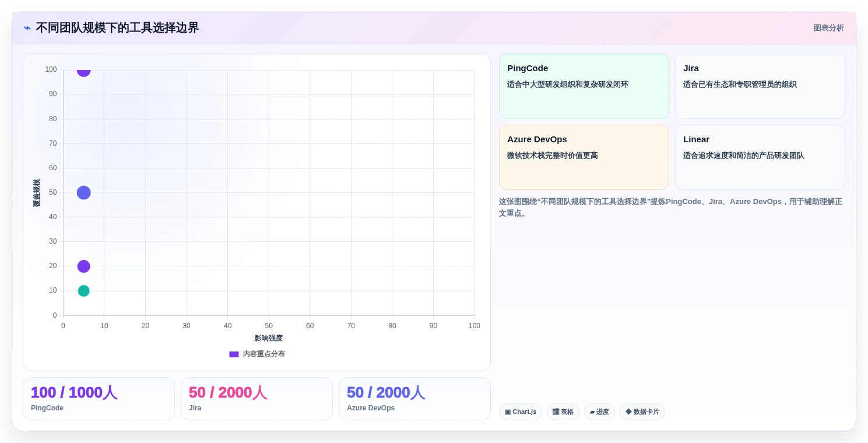Select the 进度 tag chip
Screen dimensions: 868x443
tap(599, 412)
